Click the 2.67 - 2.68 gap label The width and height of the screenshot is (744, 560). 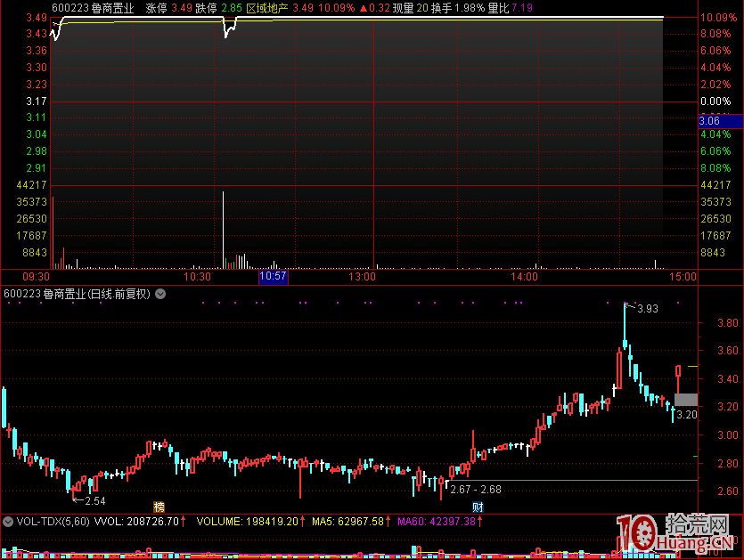(476, 490)
